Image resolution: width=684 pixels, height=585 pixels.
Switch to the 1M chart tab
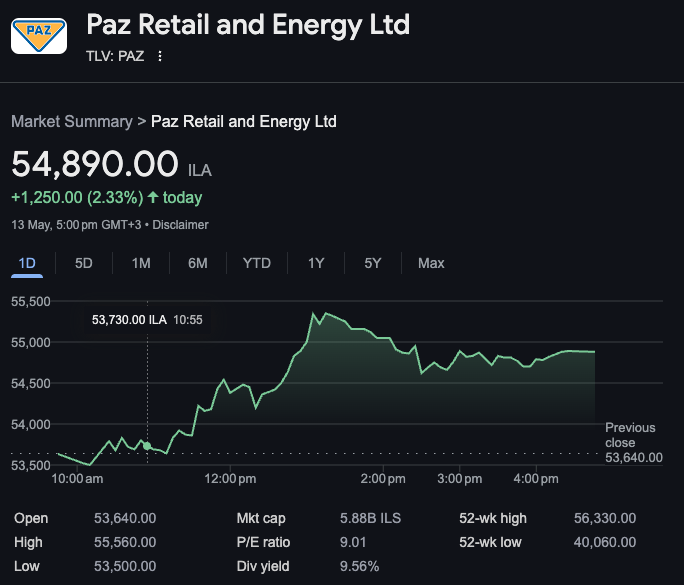coord(141,263)
